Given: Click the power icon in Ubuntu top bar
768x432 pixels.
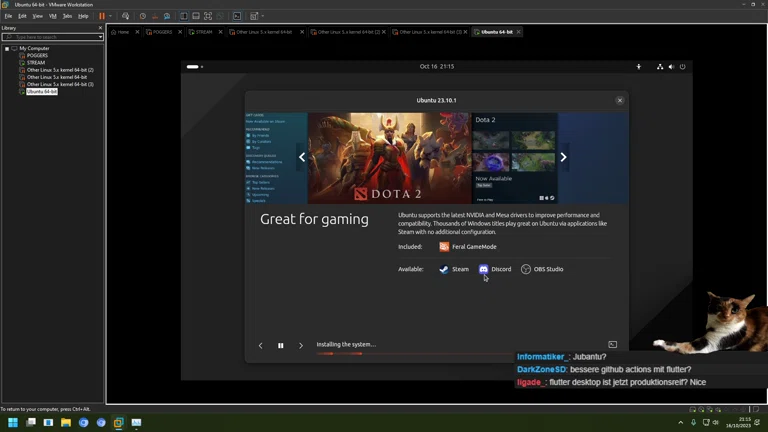Looking at the screenshot, I should tap(682, 67).
